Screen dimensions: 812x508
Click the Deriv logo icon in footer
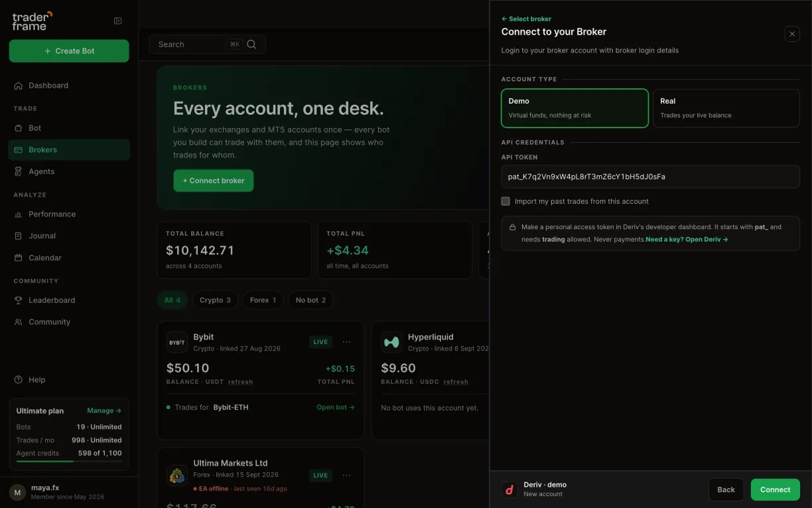point(509,490)
